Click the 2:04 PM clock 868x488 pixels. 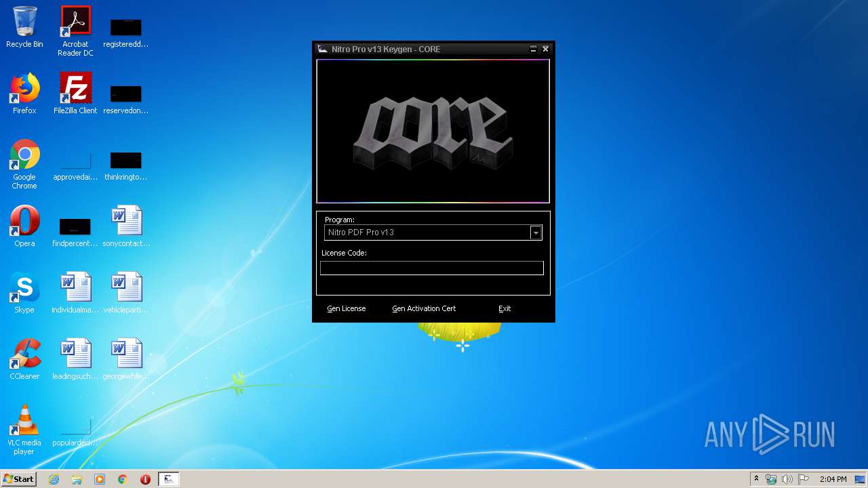[x=833, y=479]
